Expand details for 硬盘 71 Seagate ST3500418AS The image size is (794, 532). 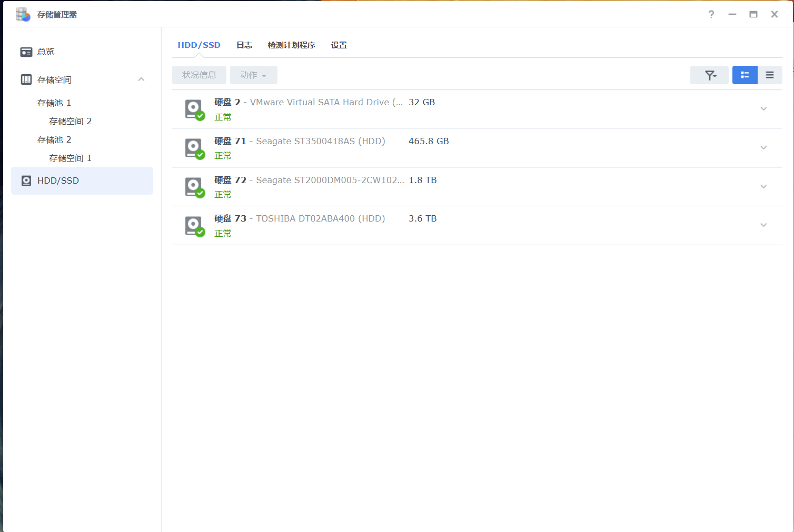click(763, 148)
